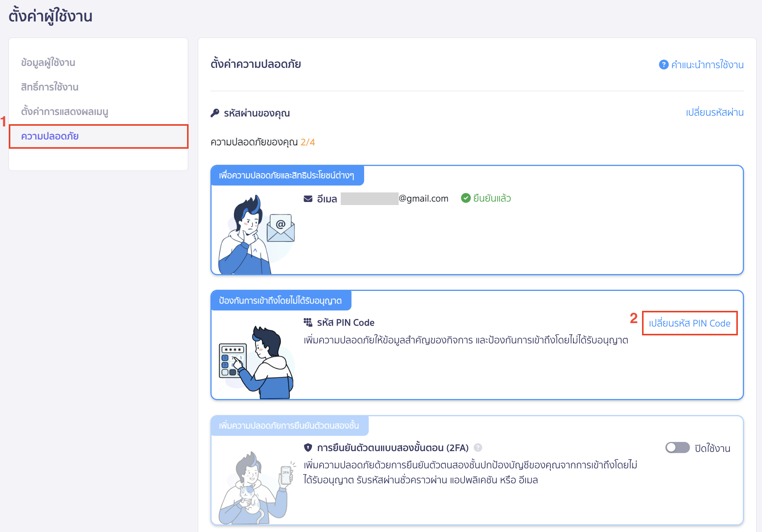Enable two-factor authentication toggle
This screenshot has height=532, width=762.
[x=677, y=447]
